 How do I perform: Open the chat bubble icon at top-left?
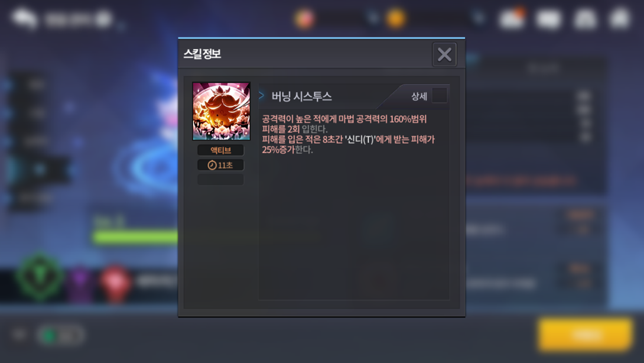coord(24,18)
